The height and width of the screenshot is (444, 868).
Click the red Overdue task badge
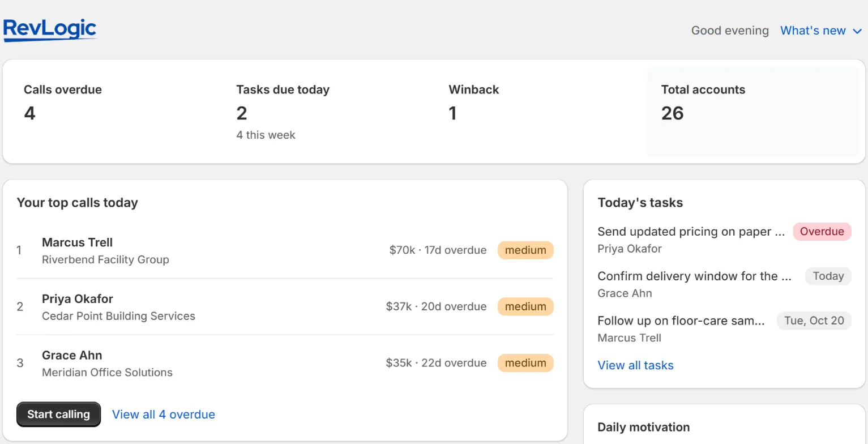pyautogui.click(x=822, y=231)
